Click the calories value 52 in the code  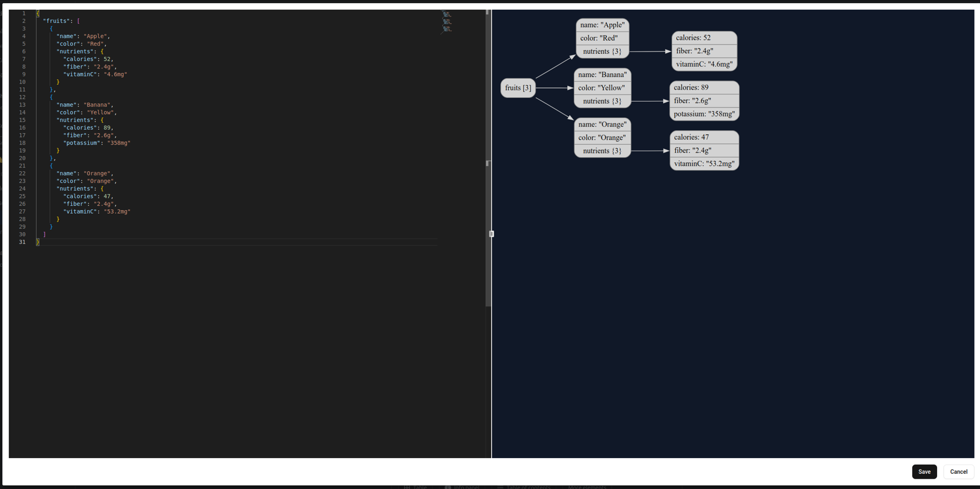tap(107, 59)
